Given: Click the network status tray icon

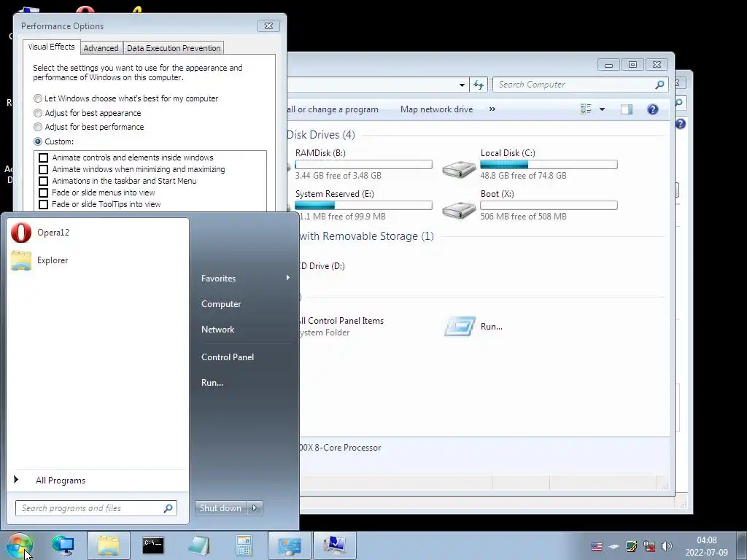Looking at the screenshot, I should coord(649,546).
